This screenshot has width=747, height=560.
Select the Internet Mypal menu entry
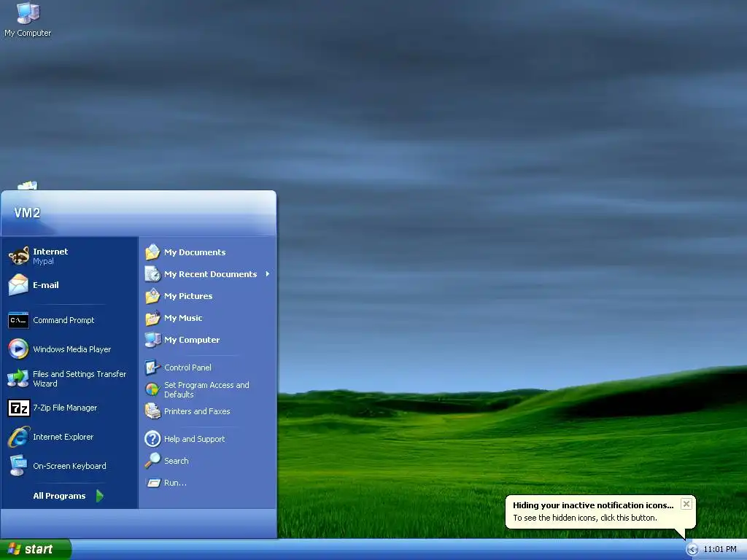(x=69, y=256)
